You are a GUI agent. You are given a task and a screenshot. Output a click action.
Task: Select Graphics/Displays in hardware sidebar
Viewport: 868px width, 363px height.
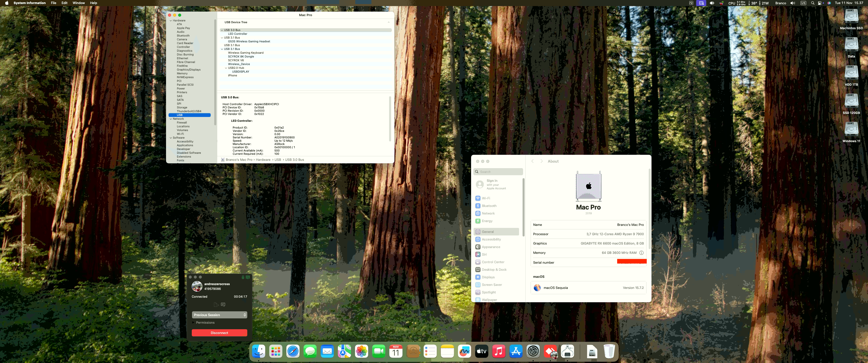click(189, 70)
